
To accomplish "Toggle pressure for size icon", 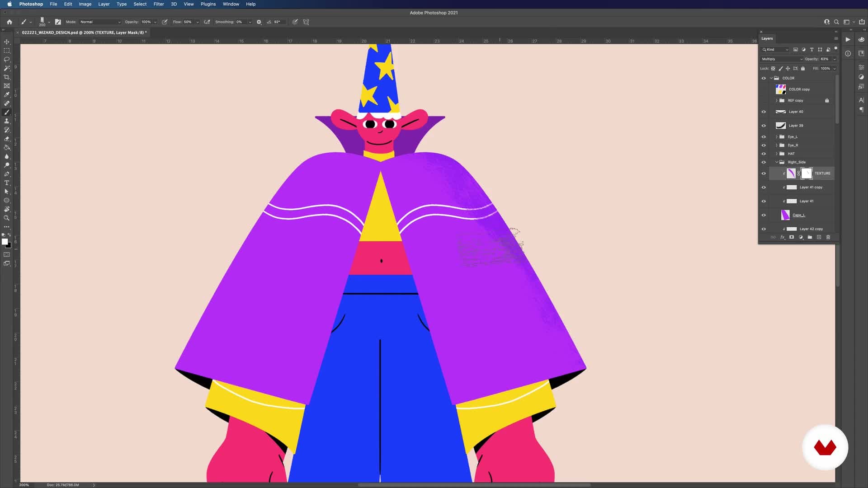I will pos(295,22).
